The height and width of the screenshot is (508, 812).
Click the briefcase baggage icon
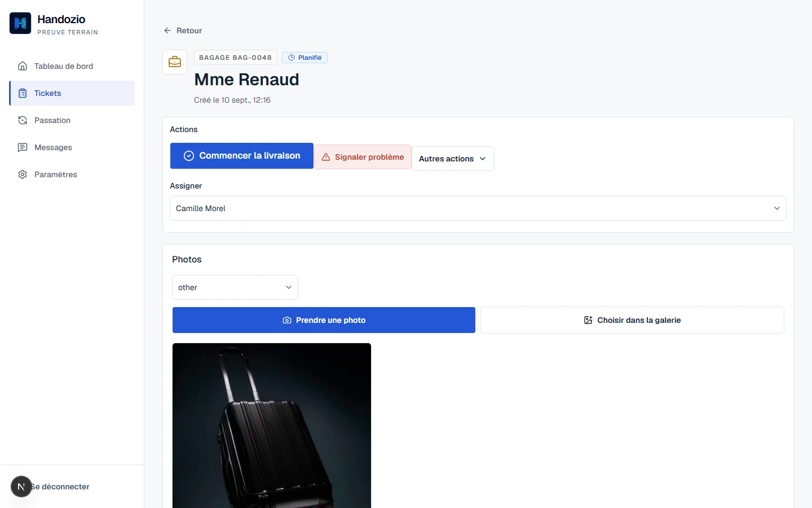click(175, 62)
